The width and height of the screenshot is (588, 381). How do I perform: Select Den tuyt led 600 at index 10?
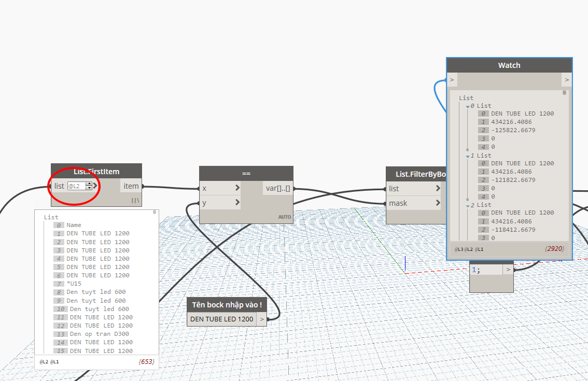pyautogui.click(x=100, y=309)
